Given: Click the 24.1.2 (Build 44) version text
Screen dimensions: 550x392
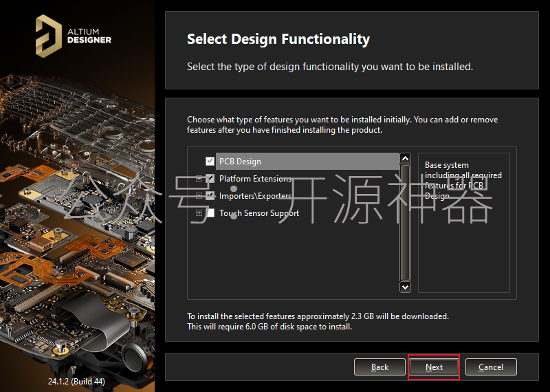Looking at the screenshot, I should pos(76,381).
